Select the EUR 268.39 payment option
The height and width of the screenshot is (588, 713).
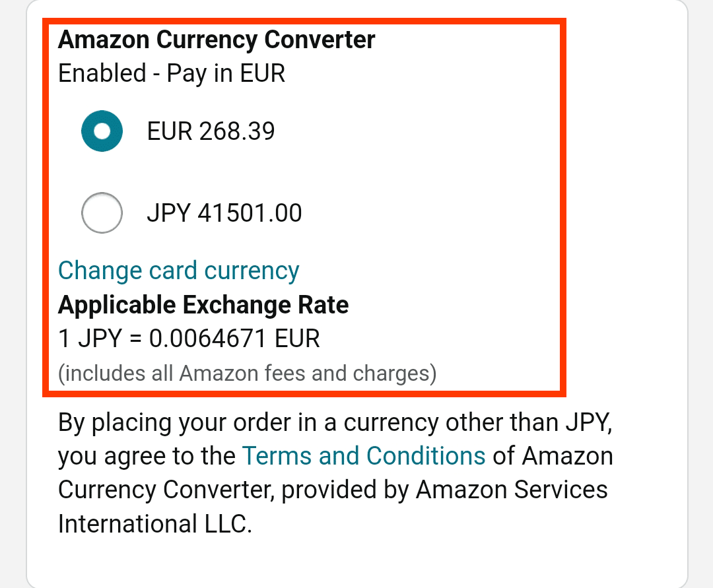tap(102, 131)
